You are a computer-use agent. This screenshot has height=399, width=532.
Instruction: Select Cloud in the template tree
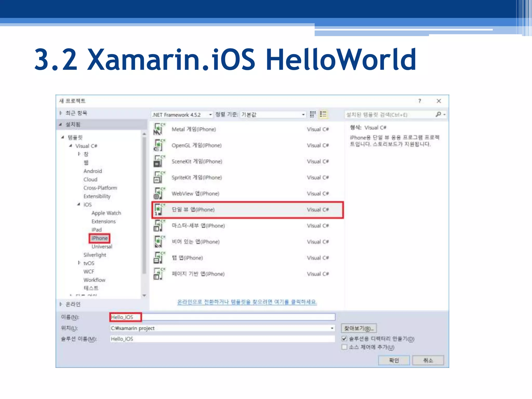90,179
